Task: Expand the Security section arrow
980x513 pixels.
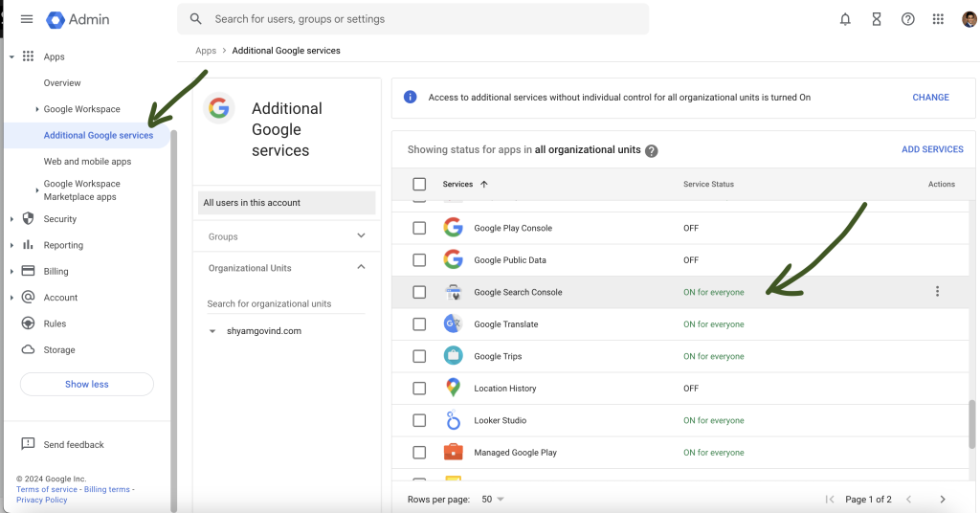Action: pyautogui.click(x=11, y=219)
